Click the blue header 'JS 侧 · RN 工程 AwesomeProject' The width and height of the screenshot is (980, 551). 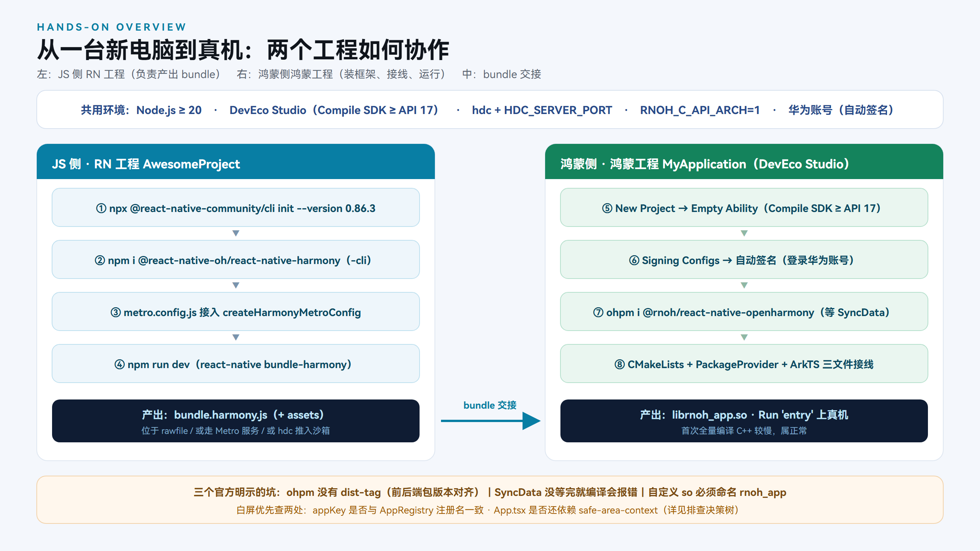pyautogui.click(x=236, y=162)
